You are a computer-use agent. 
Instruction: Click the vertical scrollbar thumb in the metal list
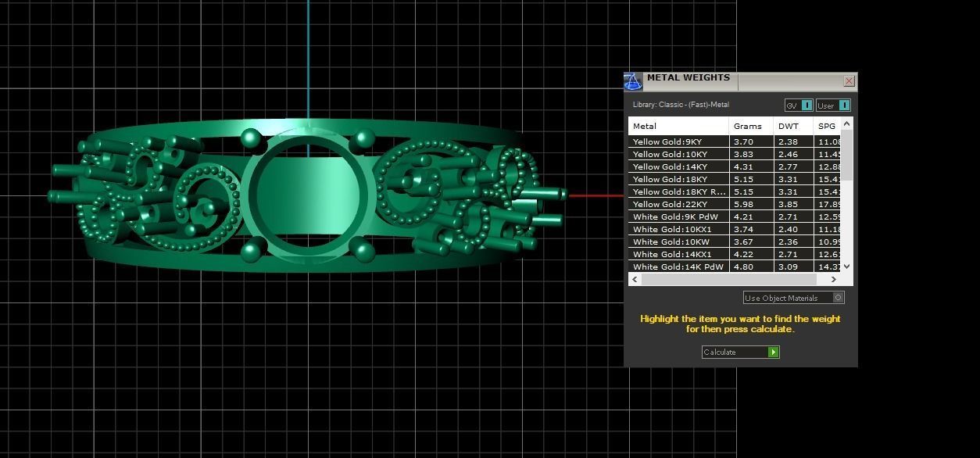[847, 155]
